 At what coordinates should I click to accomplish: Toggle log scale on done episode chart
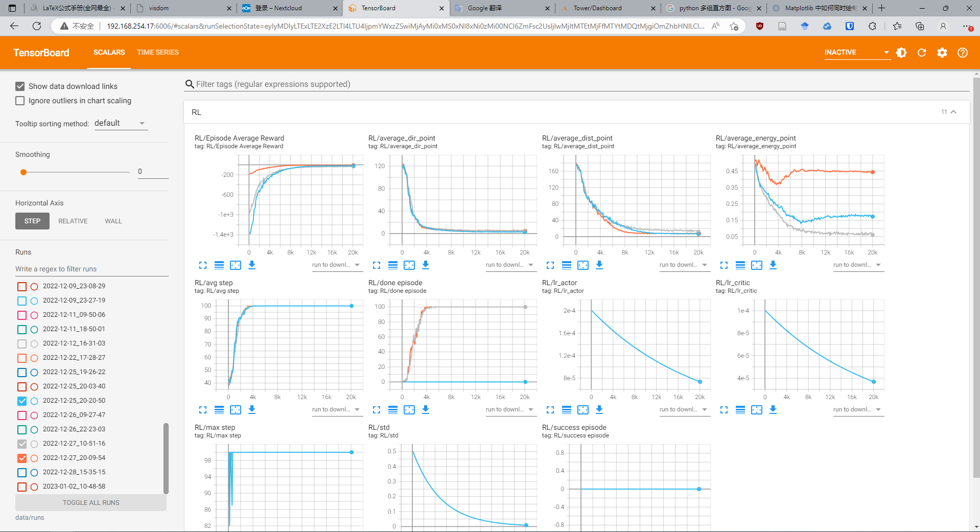393,410
